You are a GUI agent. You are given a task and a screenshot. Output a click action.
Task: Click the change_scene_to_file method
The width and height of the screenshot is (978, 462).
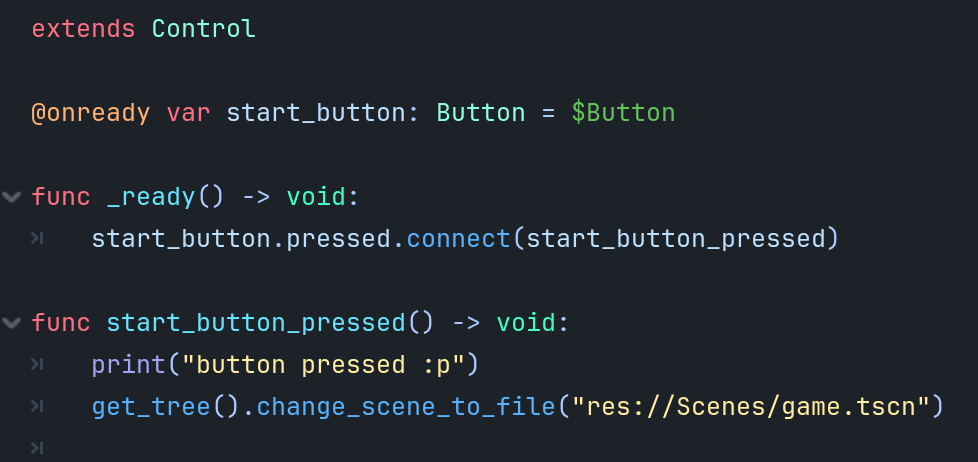click(406, 407)
